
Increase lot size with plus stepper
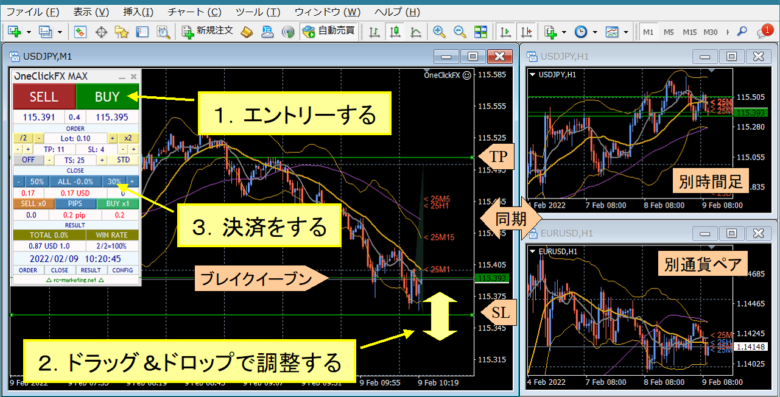(x=112, y=138)
